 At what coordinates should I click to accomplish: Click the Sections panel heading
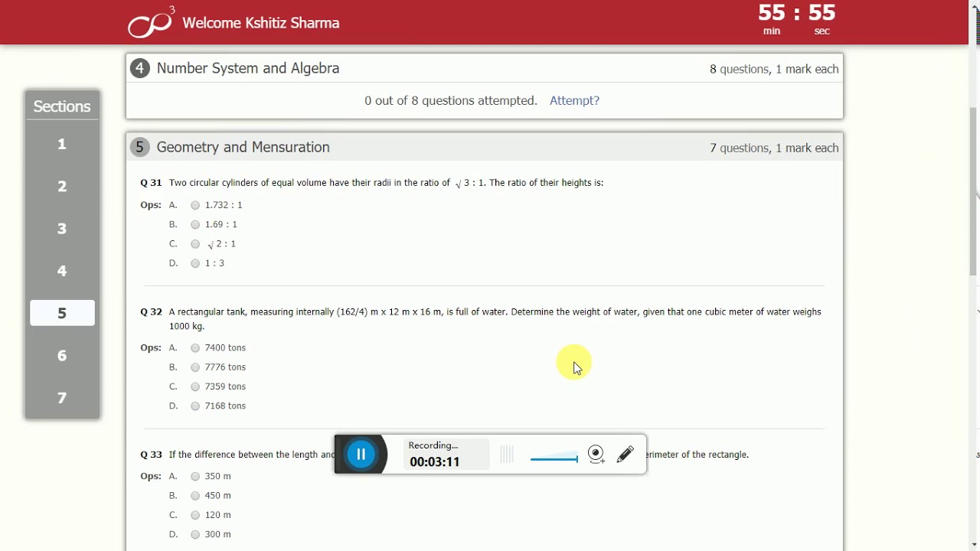62,106
